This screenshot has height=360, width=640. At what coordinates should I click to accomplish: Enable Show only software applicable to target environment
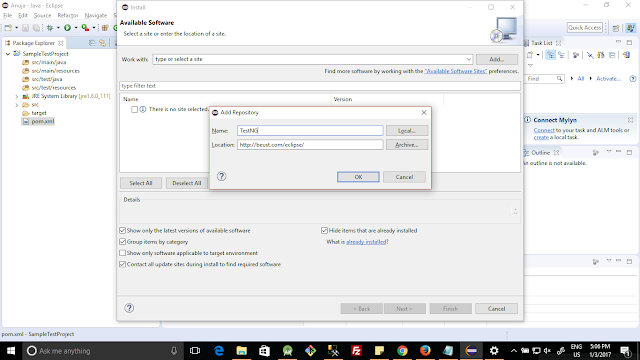(x=122, y=253)
